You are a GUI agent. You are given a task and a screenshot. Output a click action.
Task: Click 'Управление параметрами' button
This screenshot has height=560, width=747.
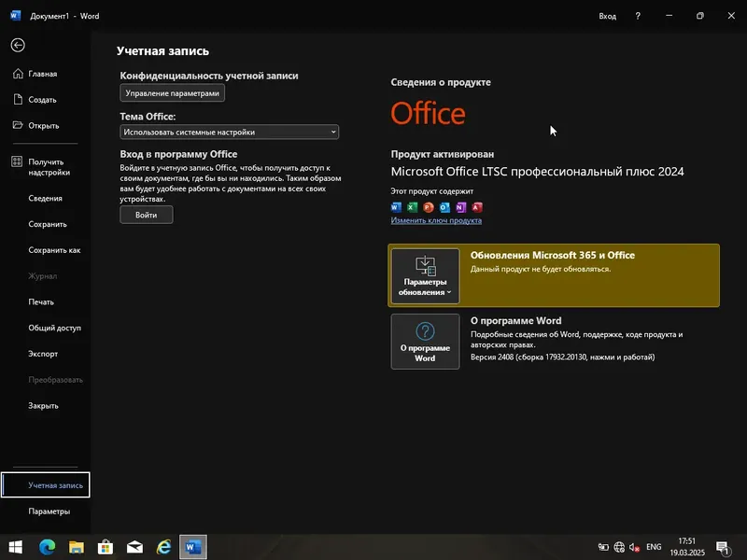[172, 92]
